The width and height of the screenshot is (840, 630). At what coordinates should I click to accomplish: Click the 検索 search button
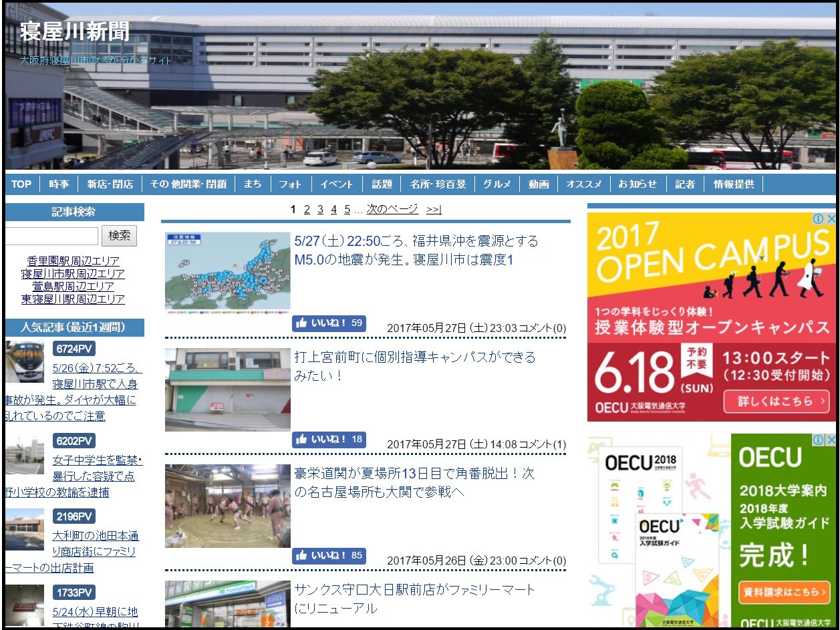pyautogui.click(x=119, y=236)
